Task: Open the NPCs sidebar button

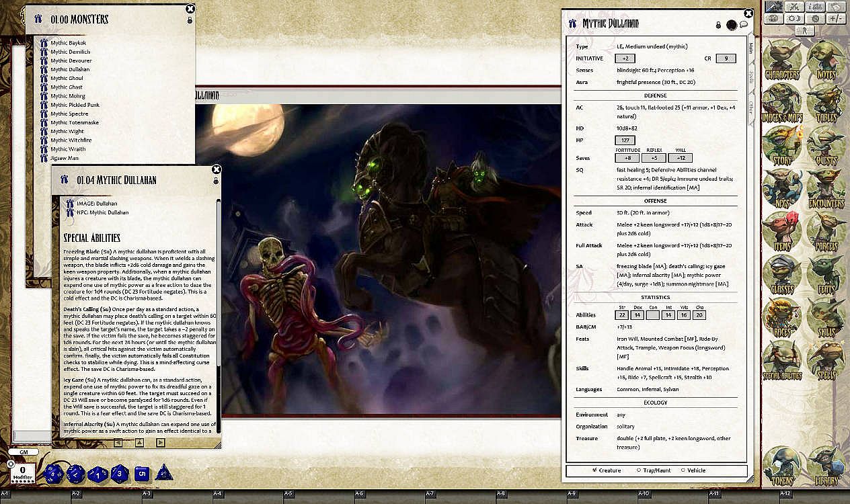Action: [783, 190]
